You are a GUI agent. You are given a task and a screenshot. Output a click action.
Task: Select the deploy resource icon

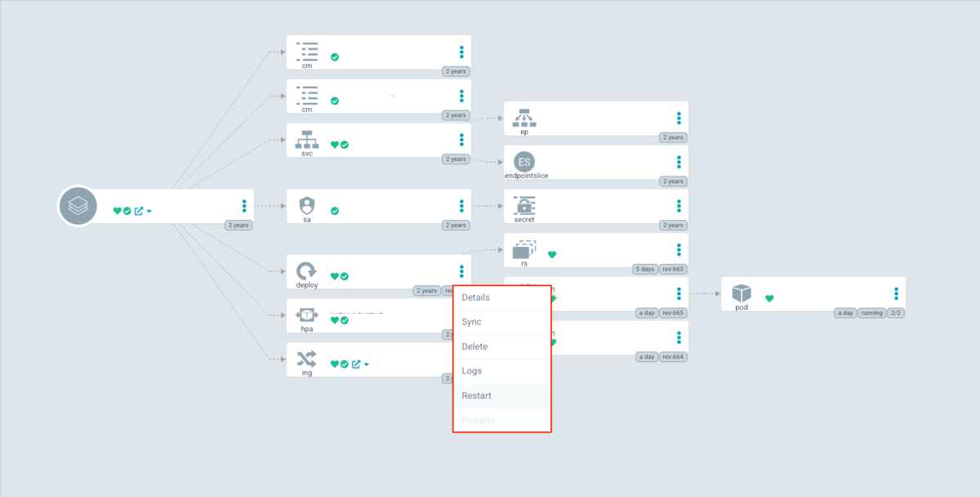point(307,271)
